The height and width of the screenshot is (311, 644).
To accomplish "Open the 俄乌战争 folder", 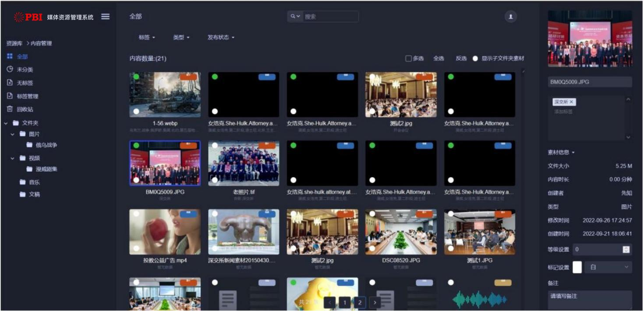I will pos(46,145).
